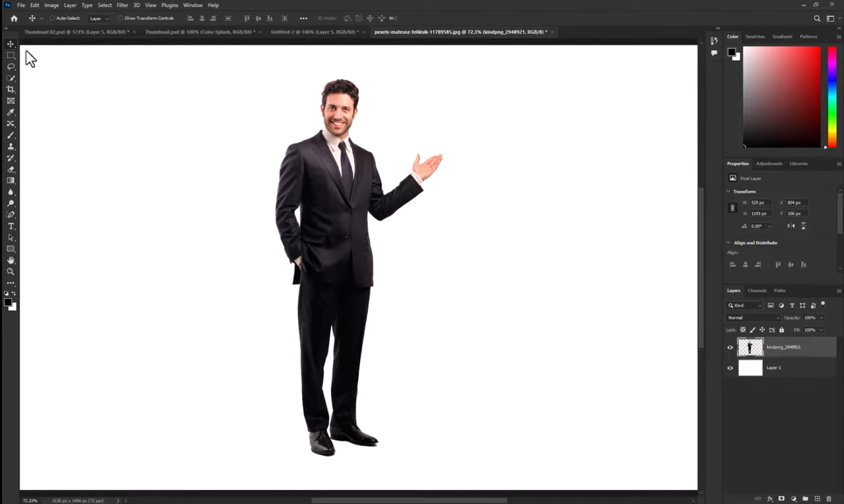Viewport: 844px width, 504px height.
Task: Click the fx layer styles icon
Action: pos(770,499)
